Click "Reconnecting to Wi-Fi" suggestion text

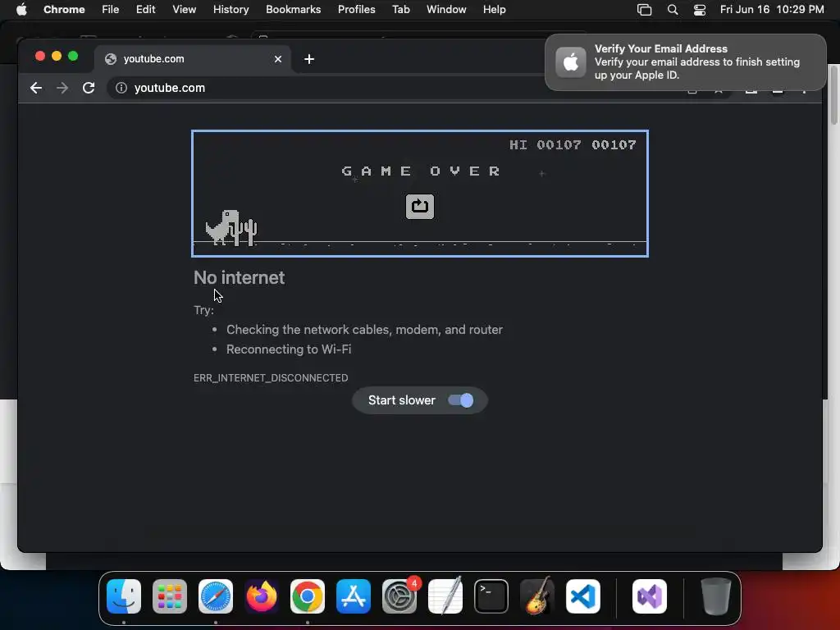click(x=289, y=349)
